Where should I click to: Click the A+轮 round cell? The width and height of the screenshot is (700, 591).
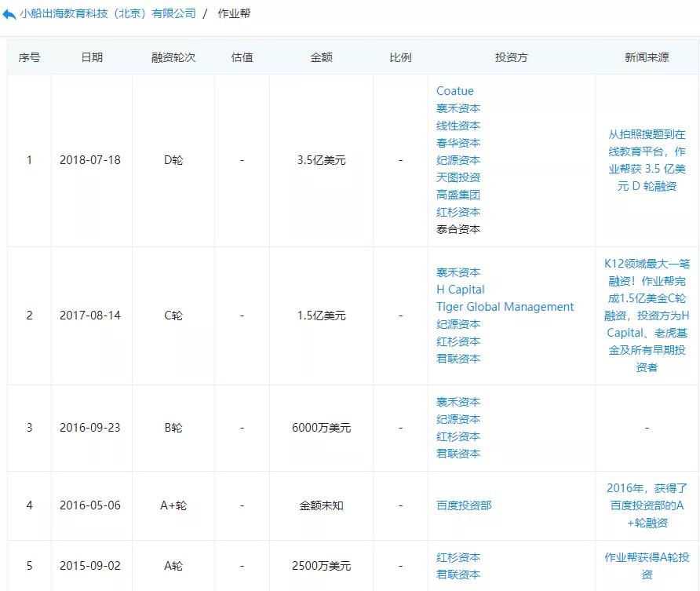click(173, 505)
